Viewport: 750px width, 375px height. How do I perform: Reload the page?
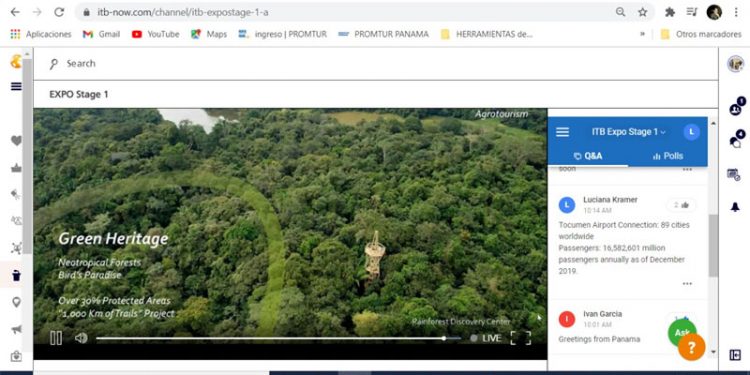point(59,12)
